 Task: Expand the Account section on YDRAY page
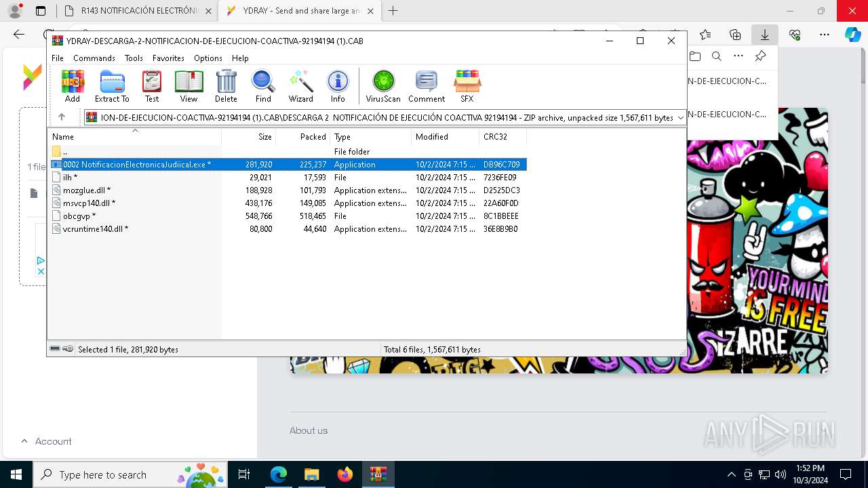pyautogui.click(x=46, y=441)
